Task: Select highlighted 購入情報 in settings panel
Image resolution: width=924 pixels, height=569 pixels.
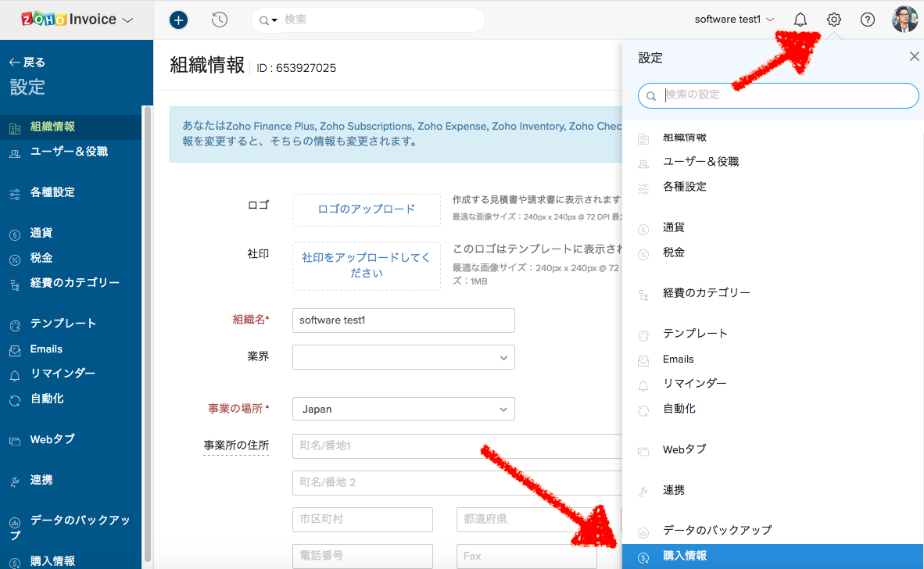Action: pyautogui.click(x=772, y=556)
